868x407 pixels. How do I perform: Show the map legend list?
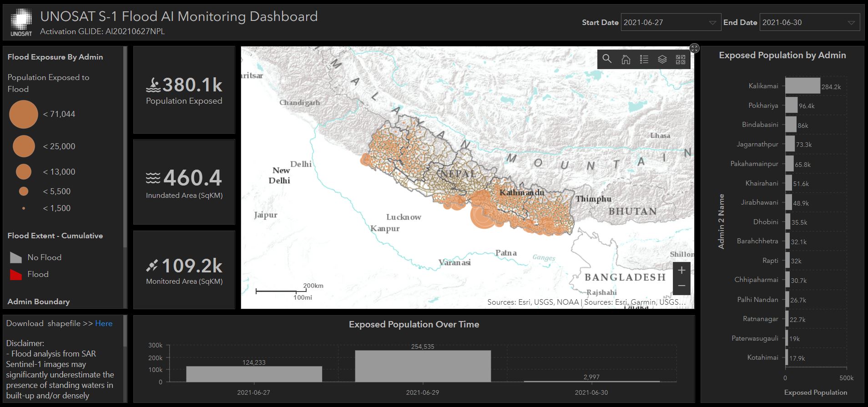pos(644,59)
